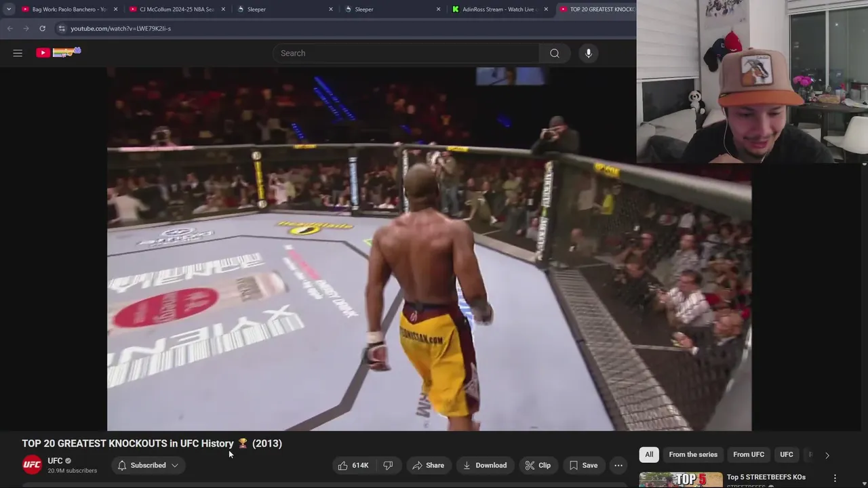Open the UFC channel avatar

click(32, 465)
